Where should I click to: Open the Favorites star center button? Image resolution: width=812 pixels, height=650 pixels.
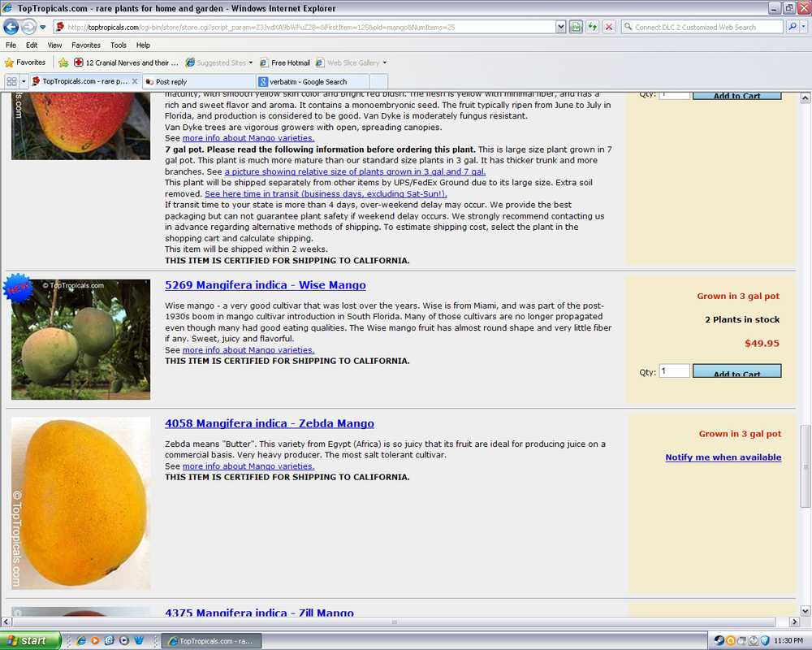tap(25, 63)
